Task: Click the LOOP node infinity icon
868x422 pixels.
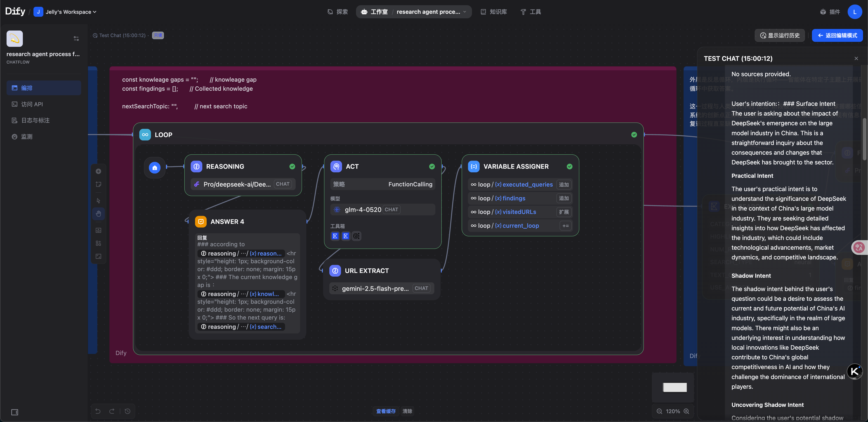Action: (x=145, y=135)
